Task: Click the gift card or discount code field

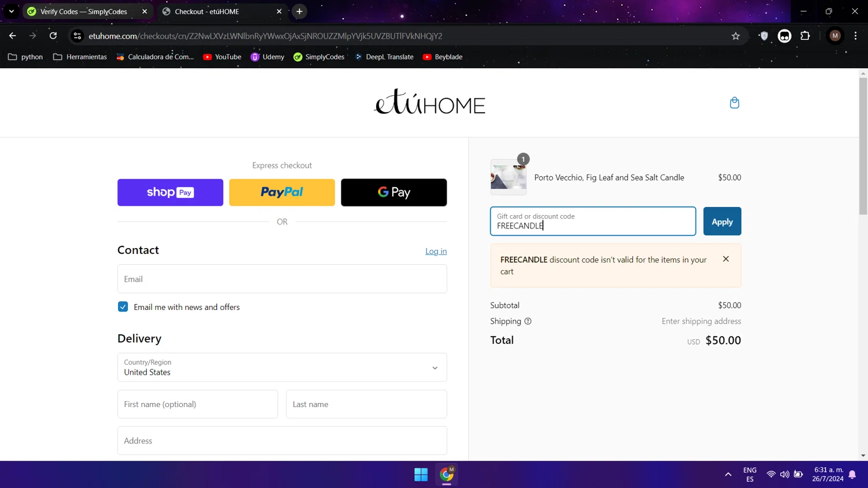Action: click(x=593, y=221)
